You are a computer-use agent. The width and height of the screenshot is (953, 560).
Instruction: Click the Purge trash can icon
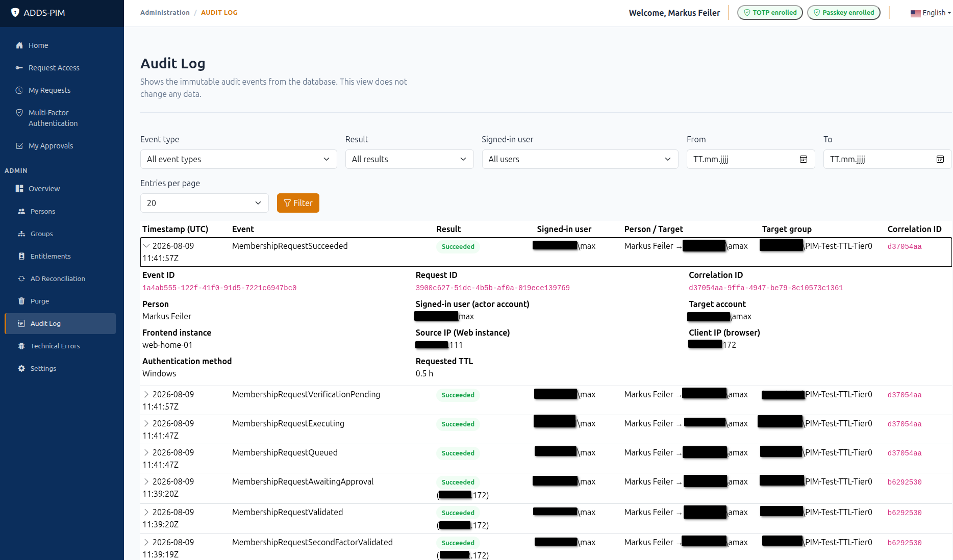pyautogui.click(x=21, y=301)
